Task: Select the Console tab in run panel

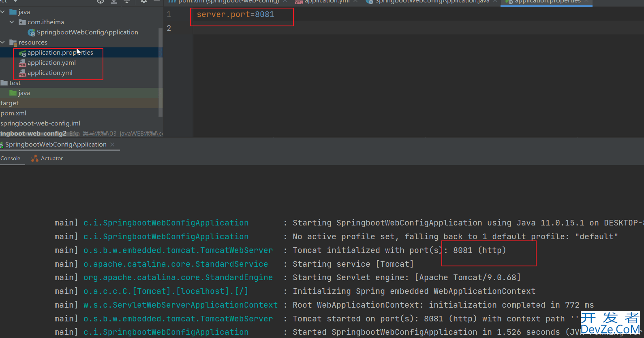Action: 11,159
